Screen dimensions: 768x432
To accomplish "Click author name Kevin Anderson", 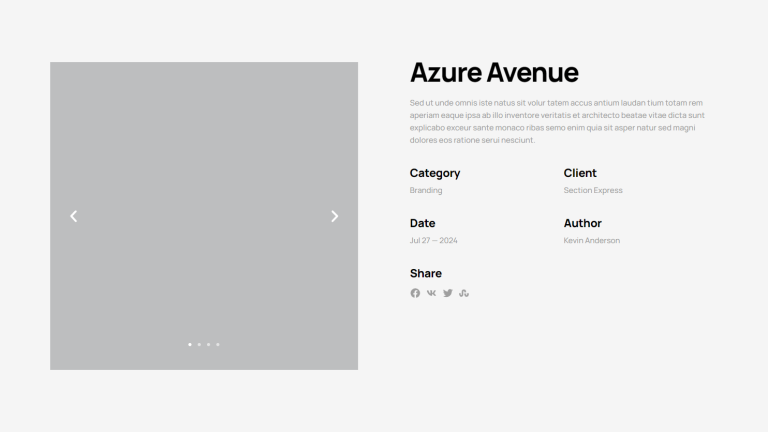I will click(592, 240).
